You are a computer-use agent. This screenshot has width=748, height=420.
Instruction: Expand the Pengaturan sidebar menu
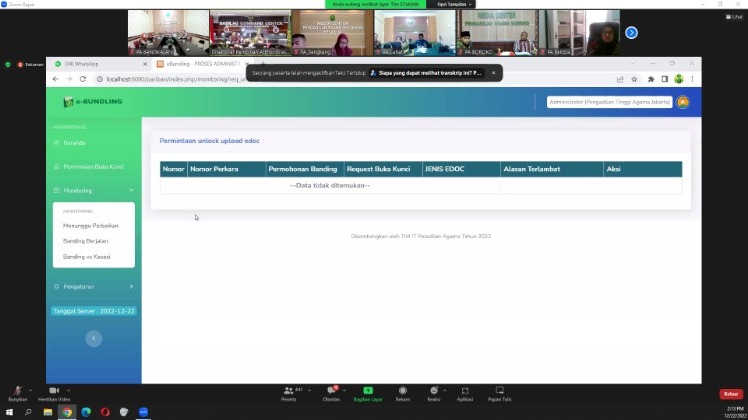pyautogui.click(x=94, y=286)
